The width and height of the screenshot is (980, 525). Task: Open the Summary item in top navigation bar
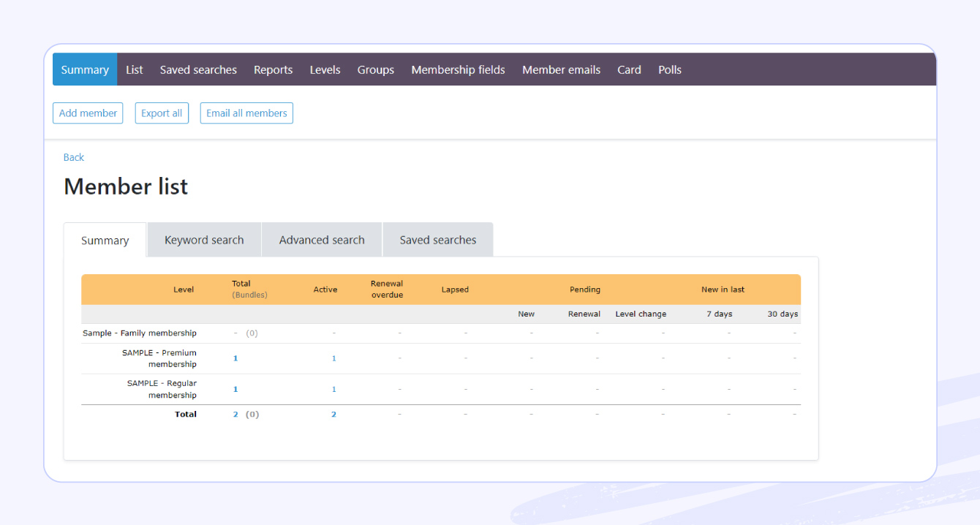[x=85, y=69]
